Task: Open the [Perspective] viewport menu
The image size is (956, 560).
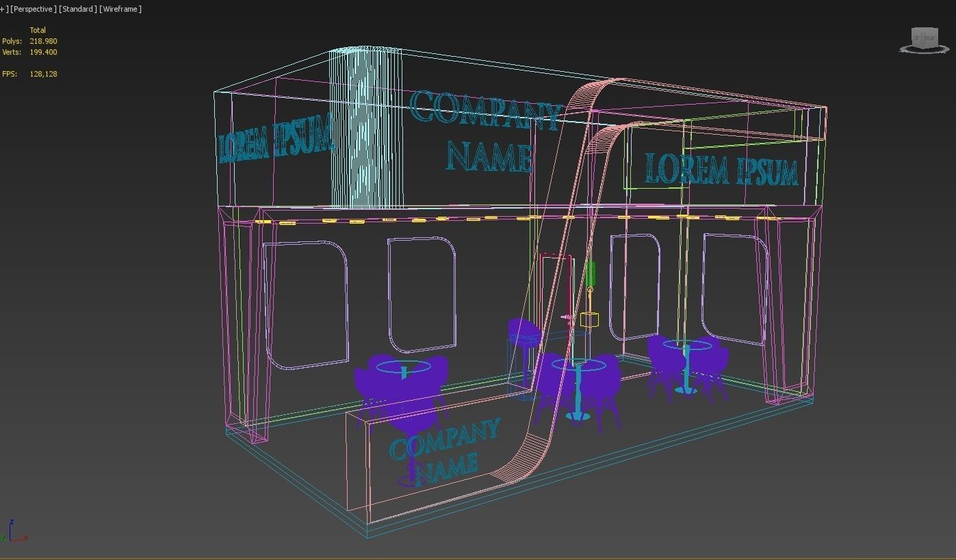Action: [x=32, y=9]
